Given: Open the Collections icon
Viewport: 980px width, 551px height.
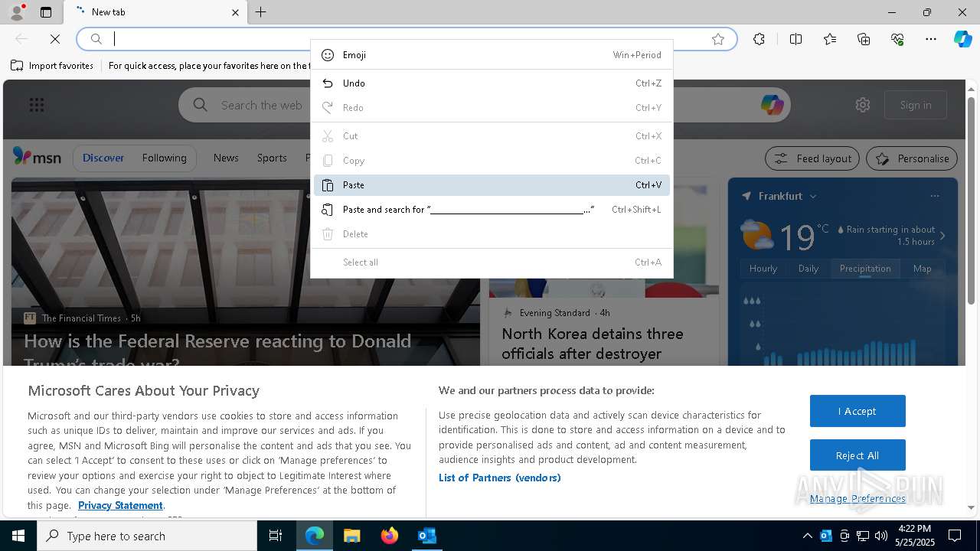Looking at the screenshot, I should [864, 39].
